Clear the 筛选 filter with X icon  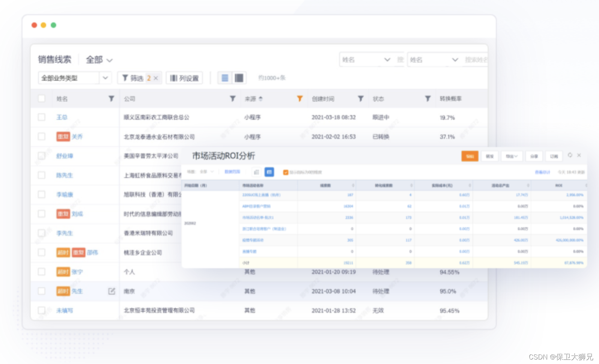[x=156, y=78]
